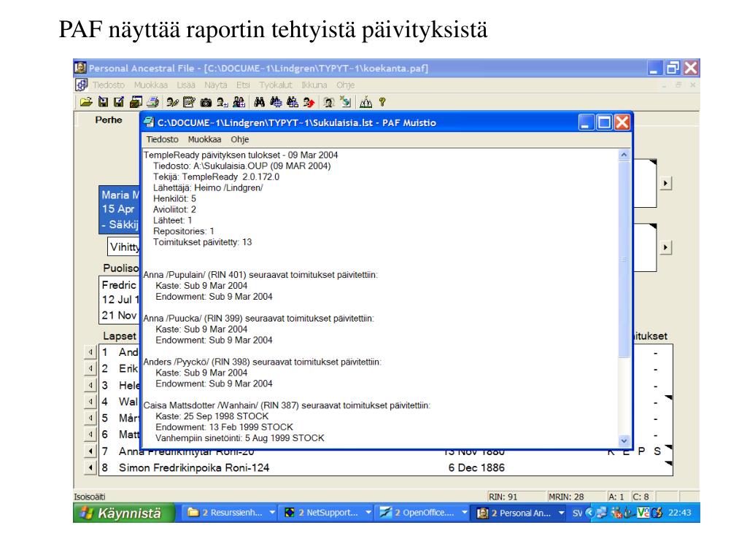Screen dimensions: 747x560
Task: Open the Lisää menu
Action: pos(186,85)
